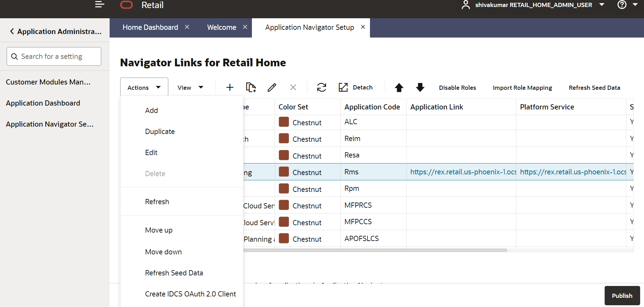644x307 pixels.
Task: Click the Refresh toolbar icon
Action: click(x=321, y=87)
